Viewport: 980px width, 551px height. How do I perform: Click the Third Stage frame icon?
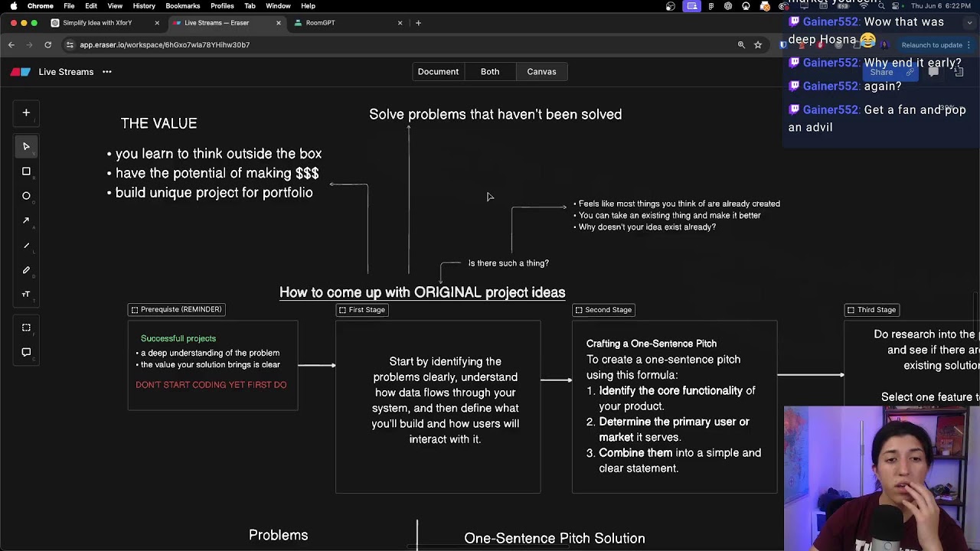(x=851, y=310)
